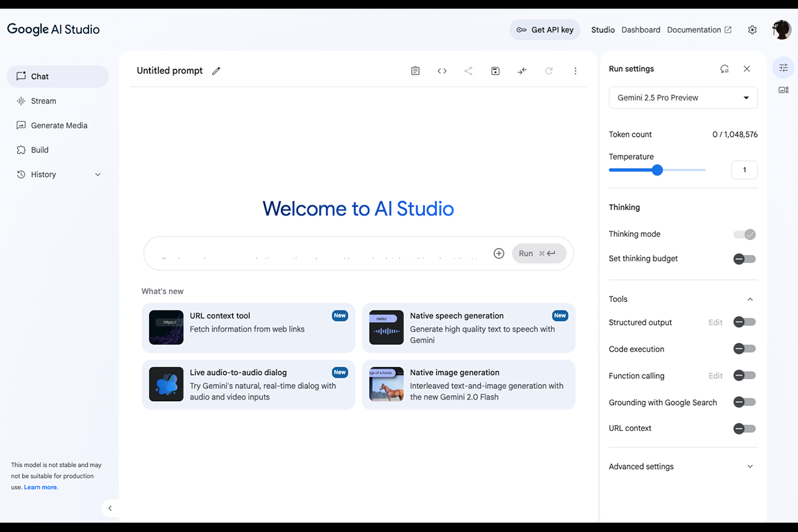Click the Token count value 0 / 1,048,576
This screenshot has height=532, width=798.
pos(735,134)
